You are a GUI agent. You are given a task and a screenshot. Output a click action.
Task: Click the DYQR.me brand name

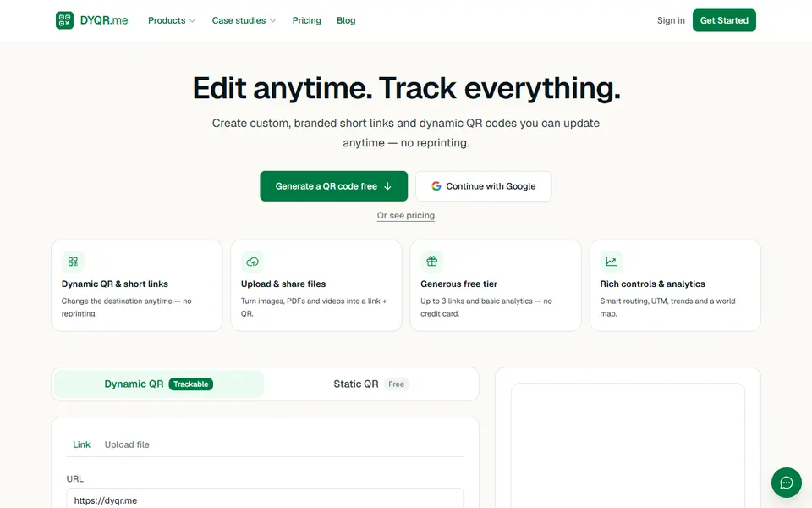104,20
